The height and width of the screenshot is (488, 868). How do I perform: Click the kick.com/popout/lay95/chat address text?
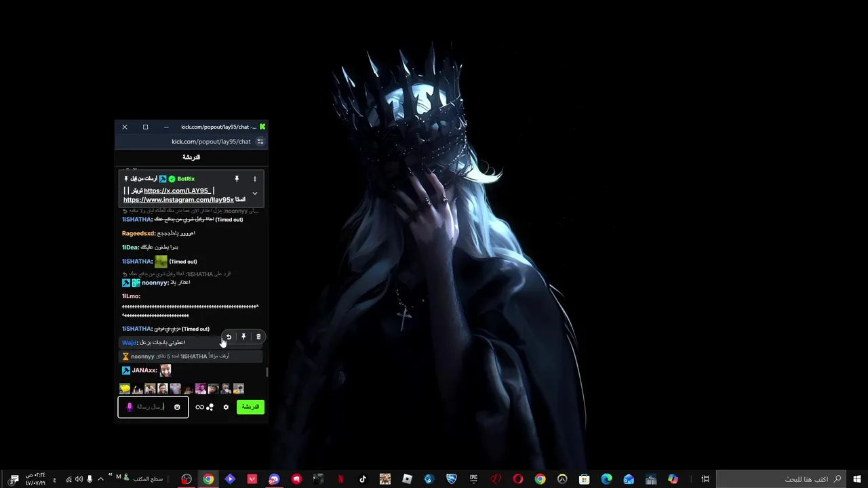[211, 142]
